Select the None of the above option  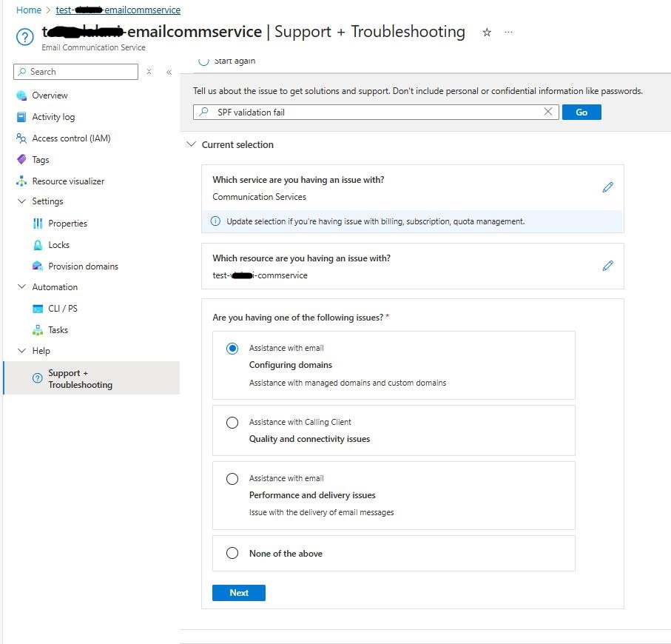point(232,553)
